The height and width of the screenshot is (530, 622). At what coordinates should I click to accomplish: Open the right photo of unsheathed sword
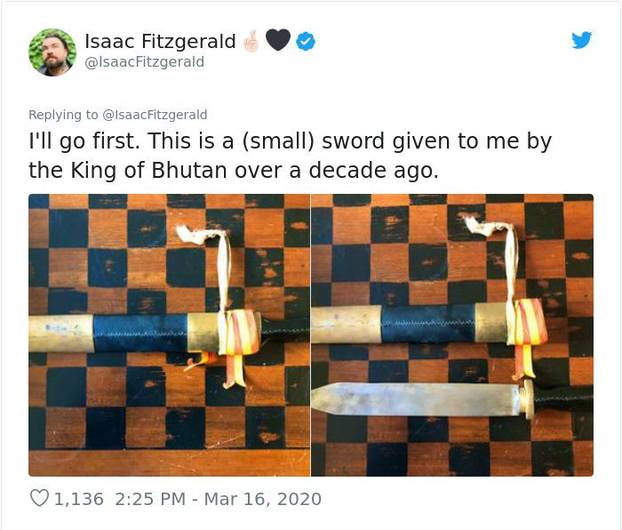click(x=452, y=335)
